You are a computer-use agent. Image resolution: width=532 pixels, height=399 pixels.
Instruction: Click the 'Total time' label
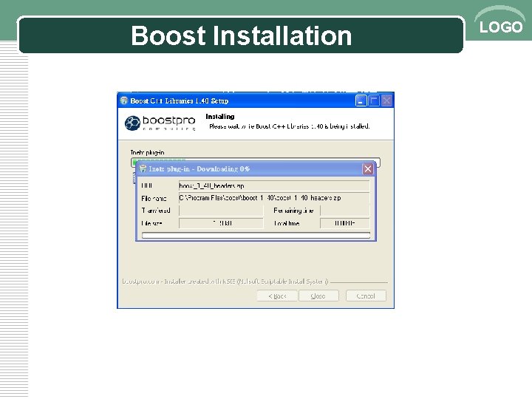(x=287, y=224)
